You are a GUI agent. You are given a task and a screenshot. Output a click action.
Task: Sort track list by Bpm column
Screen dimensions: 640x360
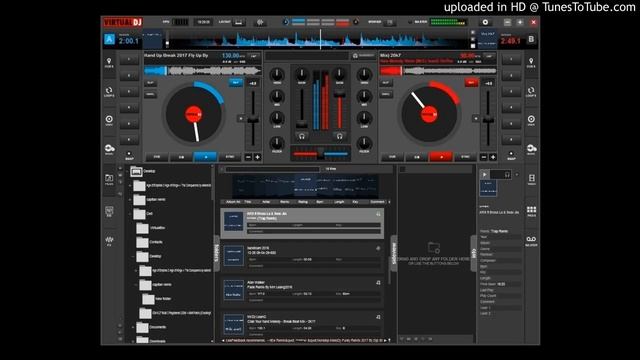320,202
